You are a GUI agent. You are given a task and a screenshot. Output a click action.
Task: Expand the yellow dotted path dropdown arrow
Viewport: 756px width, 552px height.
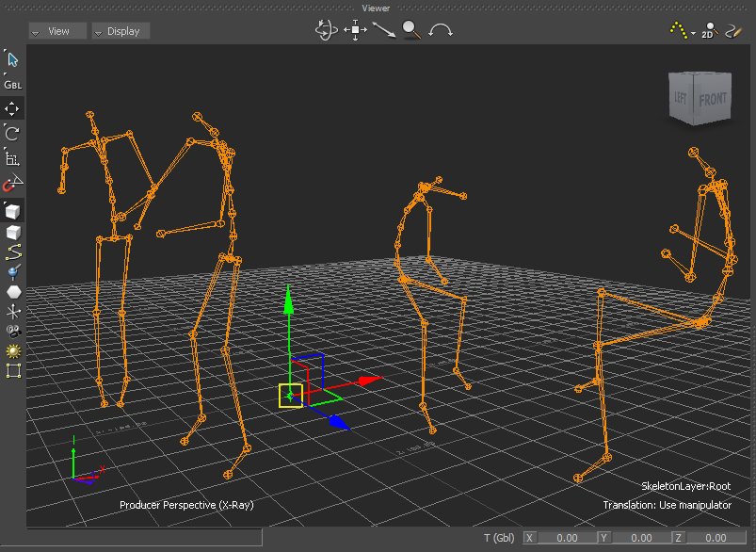click(x=693, y=33)
